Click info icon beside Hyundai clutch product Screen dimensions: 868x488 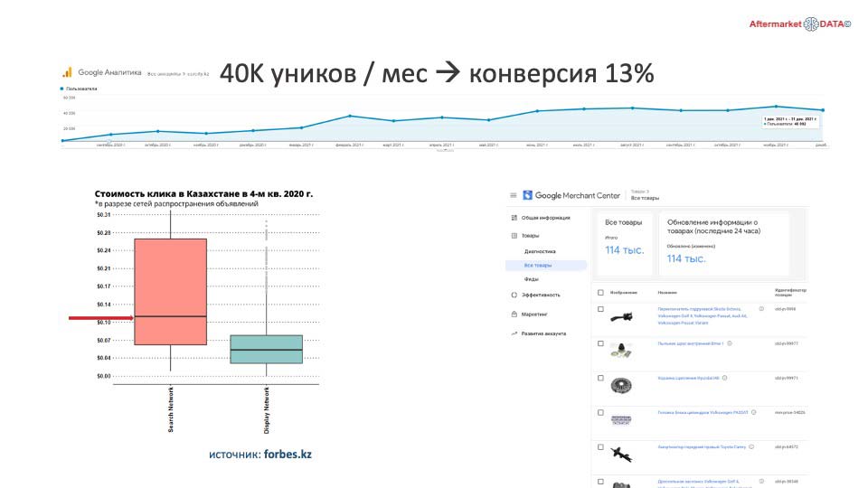coord(724,378)
